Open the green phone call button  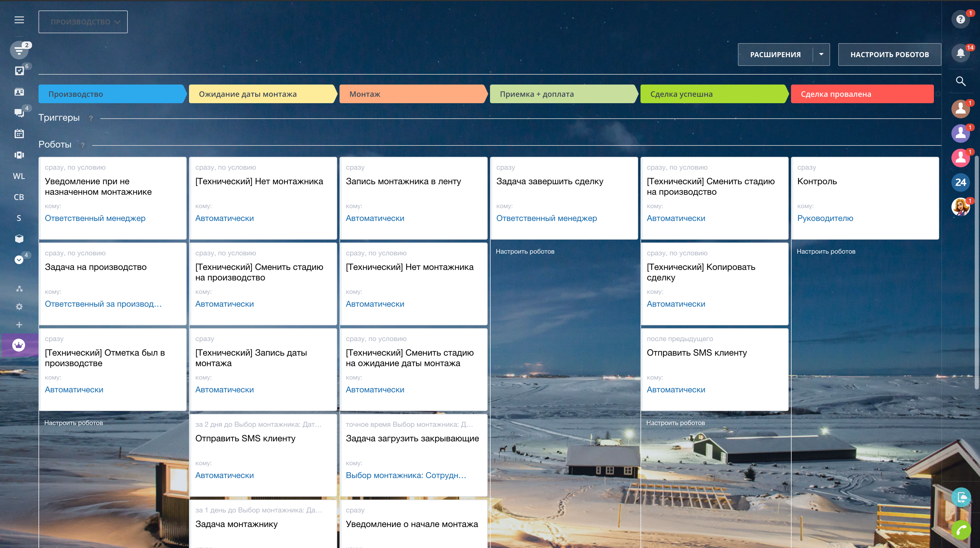tap(961, 529)
